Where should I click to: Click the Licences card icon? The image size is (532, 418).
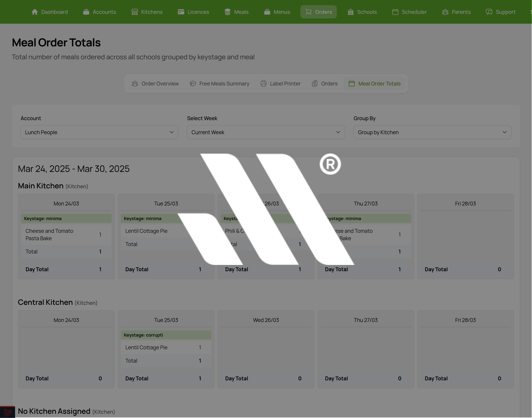click(x=181, y=12)
